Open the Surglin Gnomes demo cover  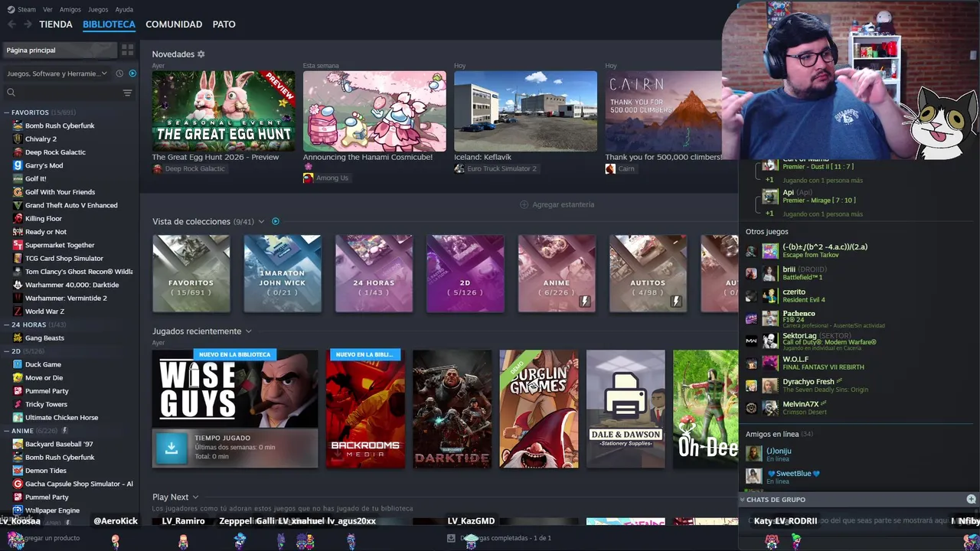539,409
